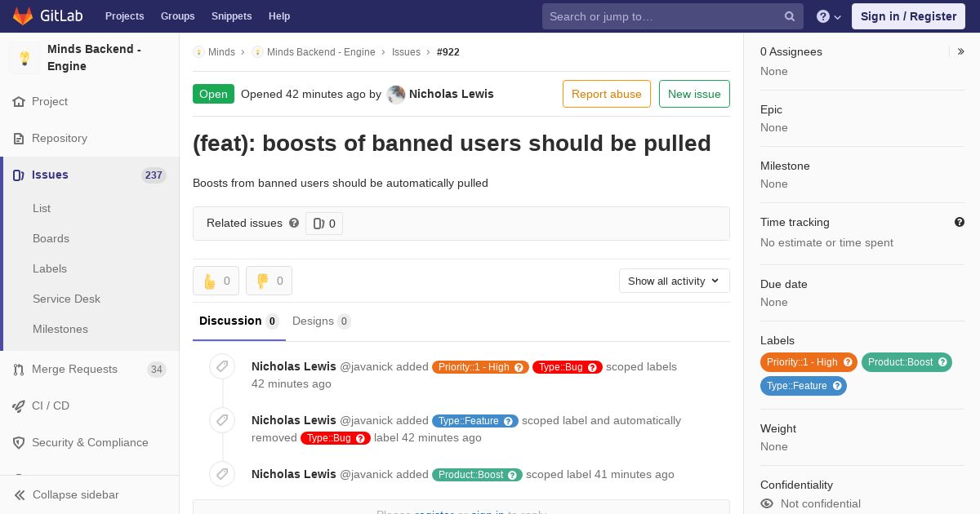Click the thumbs up reaction
This screenshot has width=980, height=514.
pos(216,281)
